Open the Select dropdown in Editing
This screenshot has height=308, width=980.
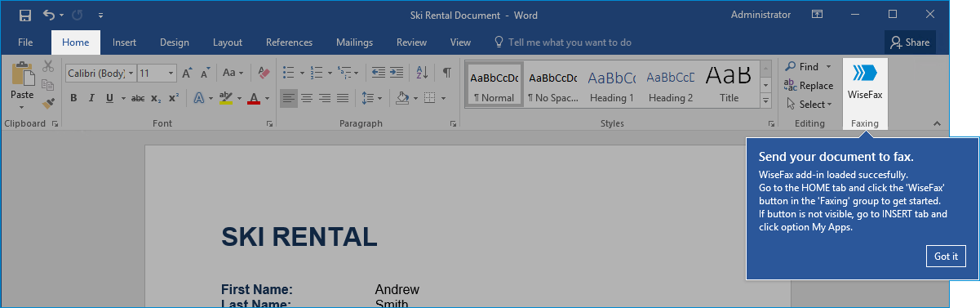coord(809,105)
